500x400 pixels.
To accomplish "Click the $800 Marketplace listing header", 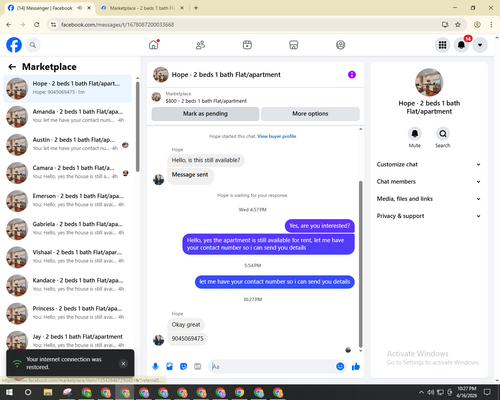I will pyautogui.click(x=206, y=97).
